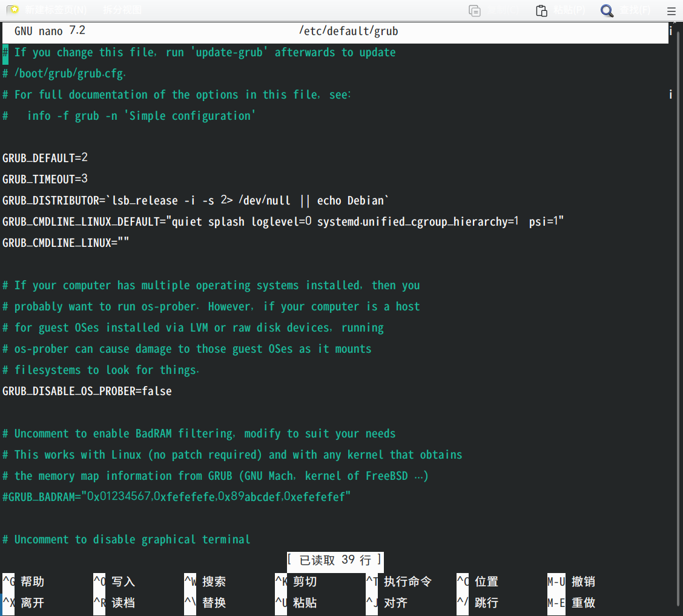Screen dimensions: 683x616
Task: Click the ^C 位置 position shortcut
Action: [x=478, y=581]
